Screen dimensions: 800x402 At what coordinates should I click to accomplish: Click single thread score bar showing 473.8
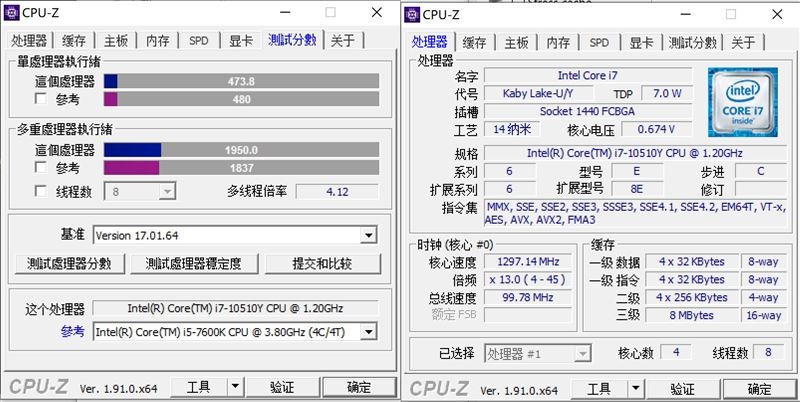242,81
